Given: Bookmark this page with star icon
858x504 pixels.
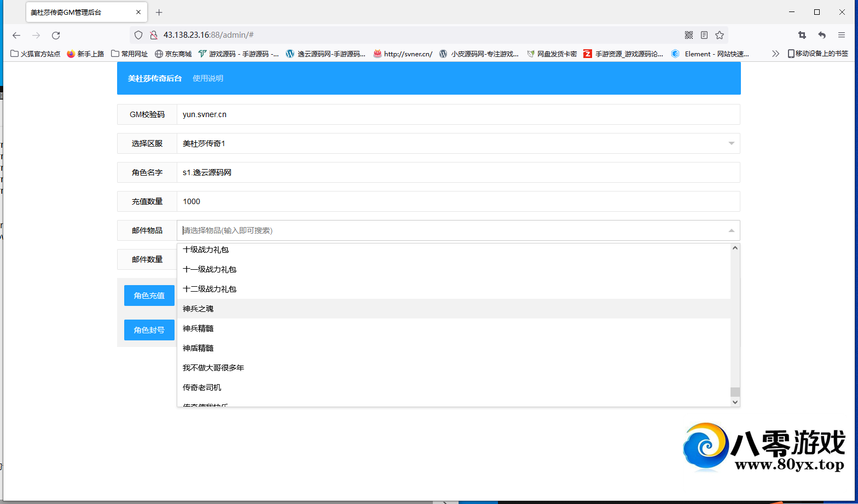Looking at the screenshot, I should [720, 35].
